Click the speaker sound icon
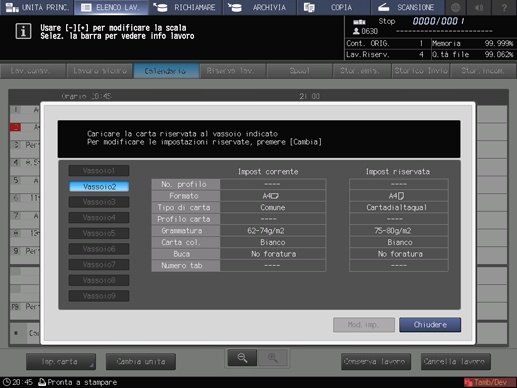This screenshot has width=517, height=388. [479, 7]
